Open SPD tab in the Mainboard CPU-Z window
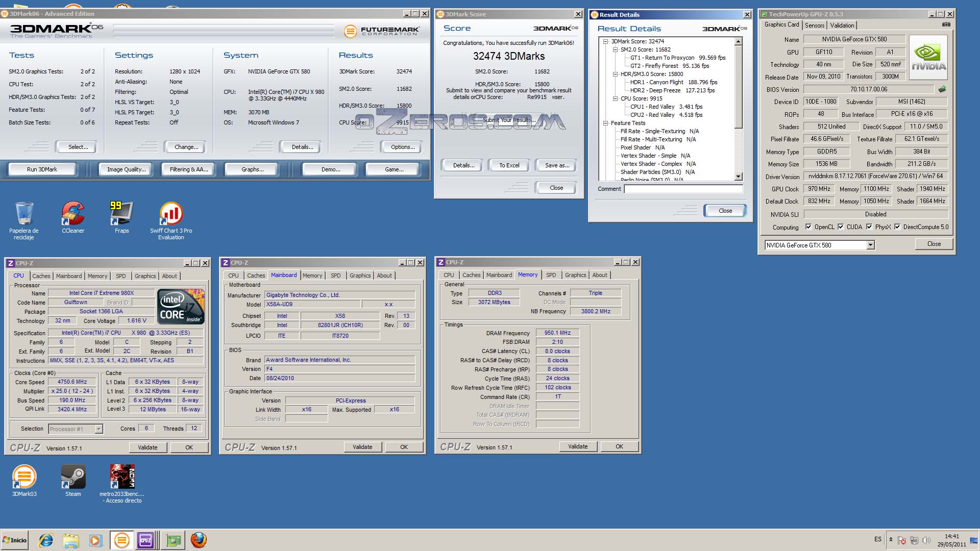 click(335, 275)
